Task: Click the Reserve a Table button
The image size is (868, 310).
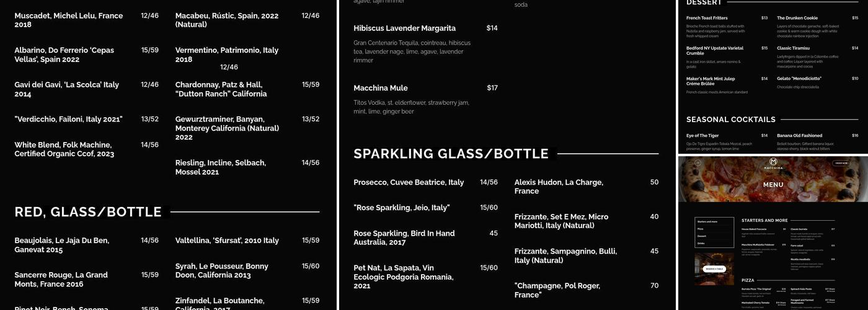Action: [714, 269]
